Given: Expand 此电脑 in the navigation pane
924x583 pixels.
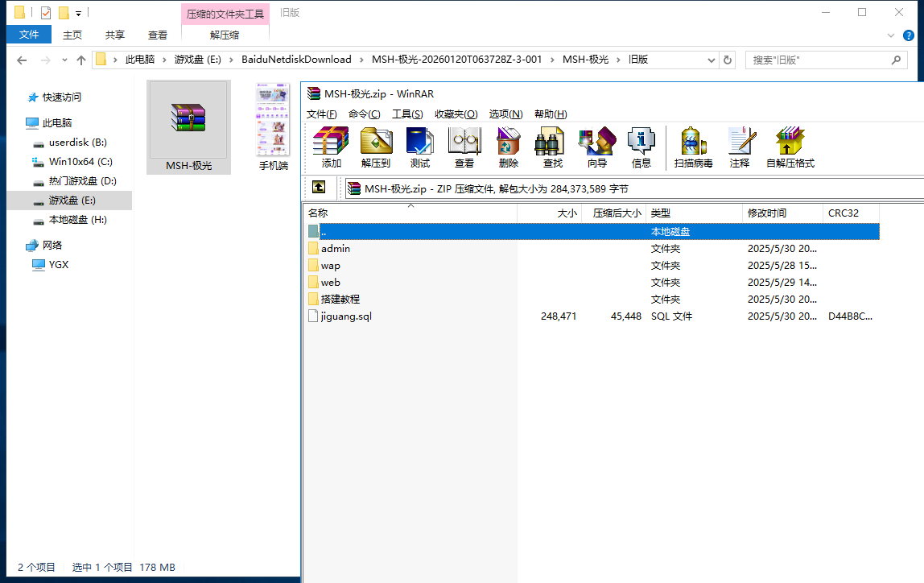Looking at the screenshot, I should coord(19,122).
